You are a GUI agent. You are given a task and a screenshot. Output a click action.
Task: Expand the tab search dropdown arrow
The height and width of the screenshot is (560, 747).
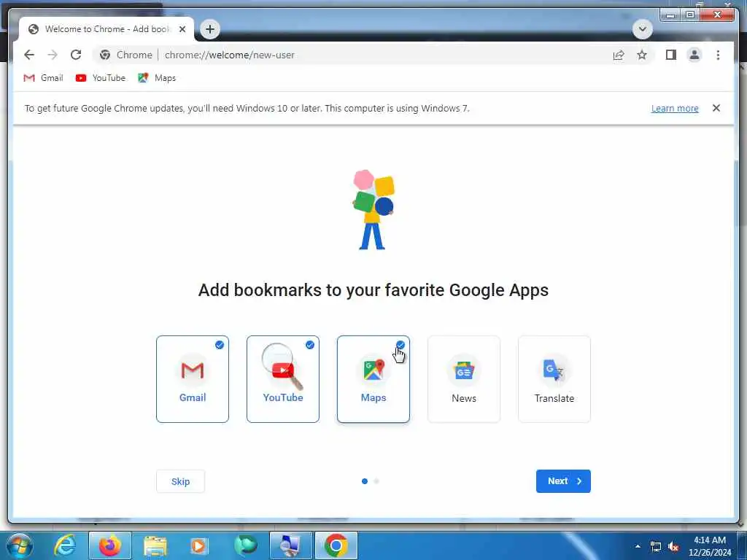642,29
